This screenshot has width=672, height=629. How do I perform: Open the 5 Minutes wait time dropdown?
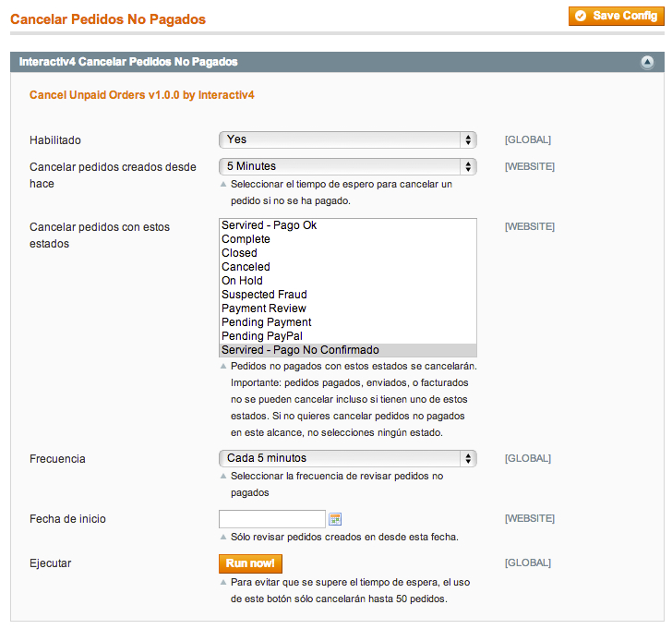tap(348, 166)
